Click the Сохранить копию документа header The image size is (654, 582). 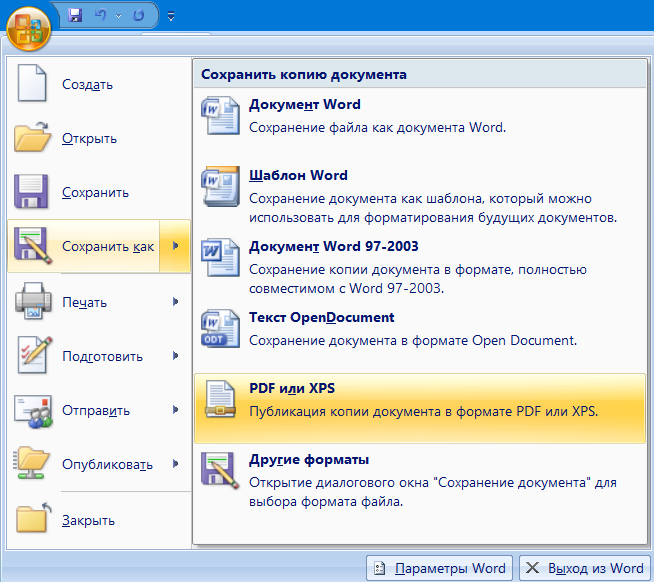click(420, 74)
